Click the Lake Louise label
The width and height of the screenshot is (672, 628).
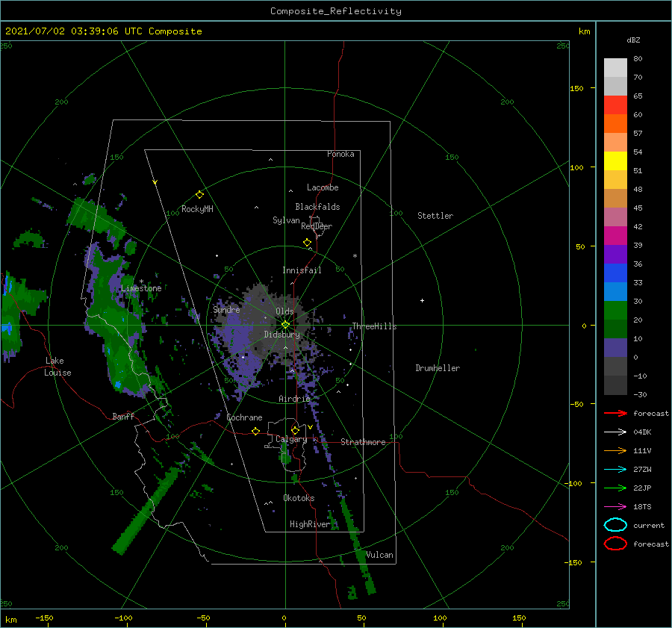[57, 367]
